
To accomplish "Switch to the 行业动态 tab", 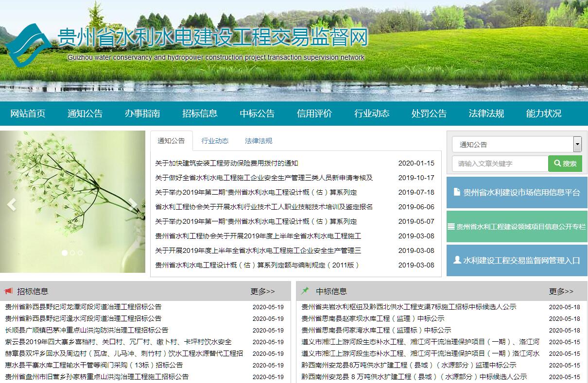I will coord(215,141).
